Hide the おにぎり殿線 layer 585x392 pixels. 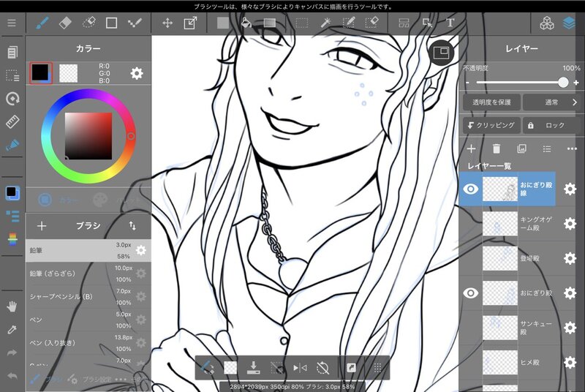pos(470,189)
